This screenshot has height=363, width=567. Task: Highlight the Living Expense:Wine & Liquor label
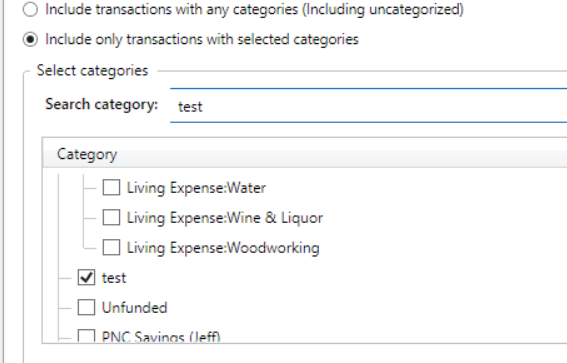[225, 218]
